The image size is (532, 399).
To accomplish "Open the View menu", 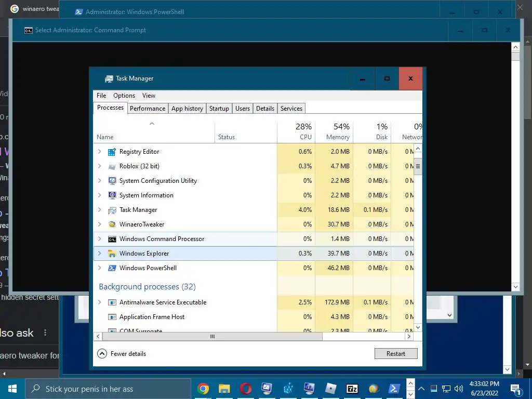I will (x=149, y=96).
